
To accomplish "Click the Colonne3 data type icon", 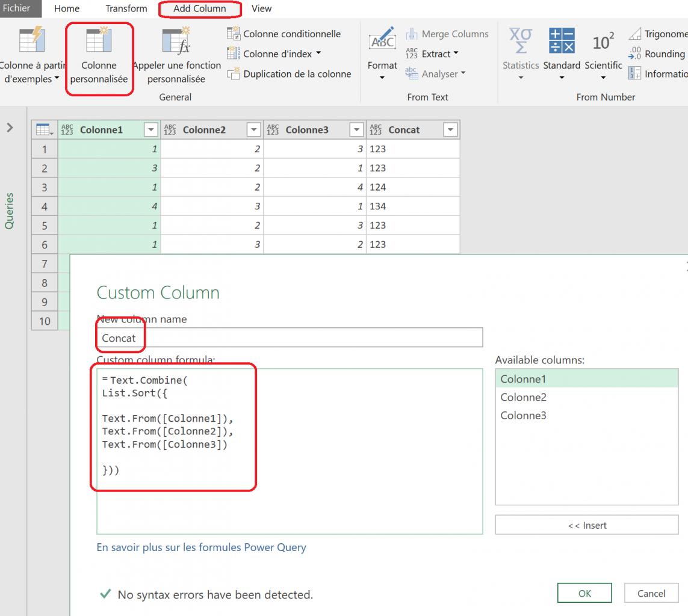I will click(273, 130).
